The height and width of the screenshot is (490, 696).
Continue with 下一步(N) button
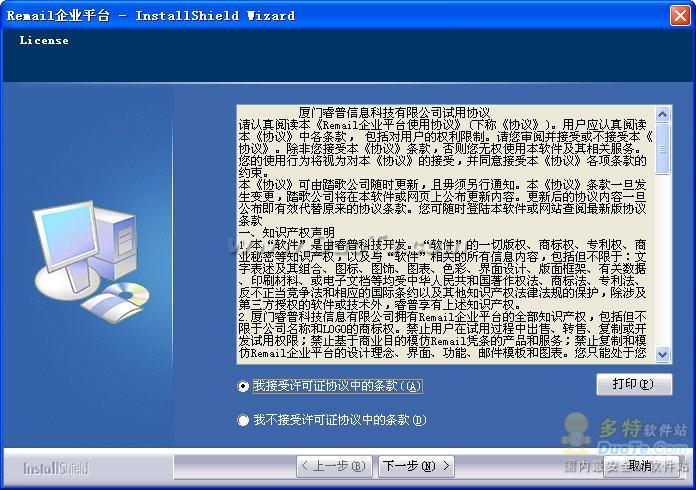tap(416, 466)
